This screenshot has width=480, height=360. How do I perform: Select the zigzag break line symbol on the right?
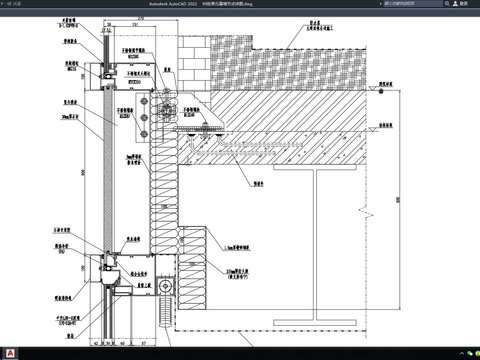click(x=366, y=211)
